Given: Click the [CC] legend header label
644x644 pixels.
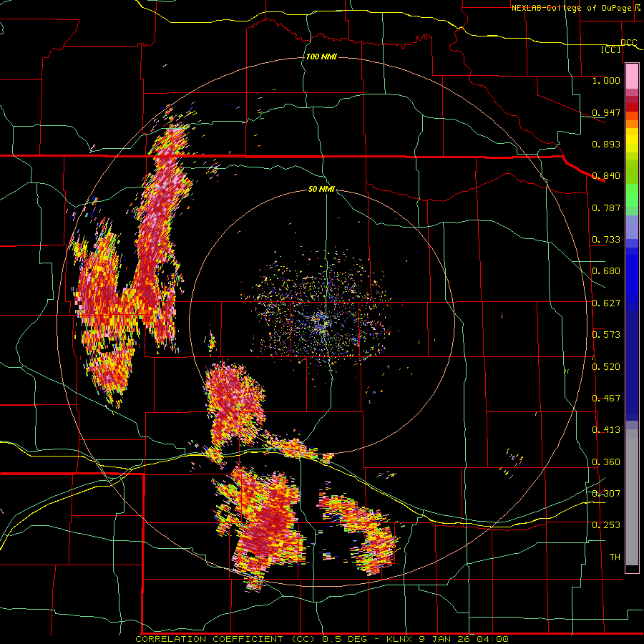Looking at the screenshot, I should tap(611, 49).
